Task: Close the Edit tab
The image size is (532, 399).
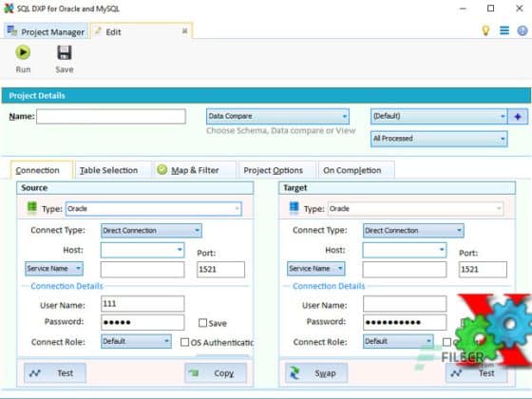Action: click(x=185, y=31)
